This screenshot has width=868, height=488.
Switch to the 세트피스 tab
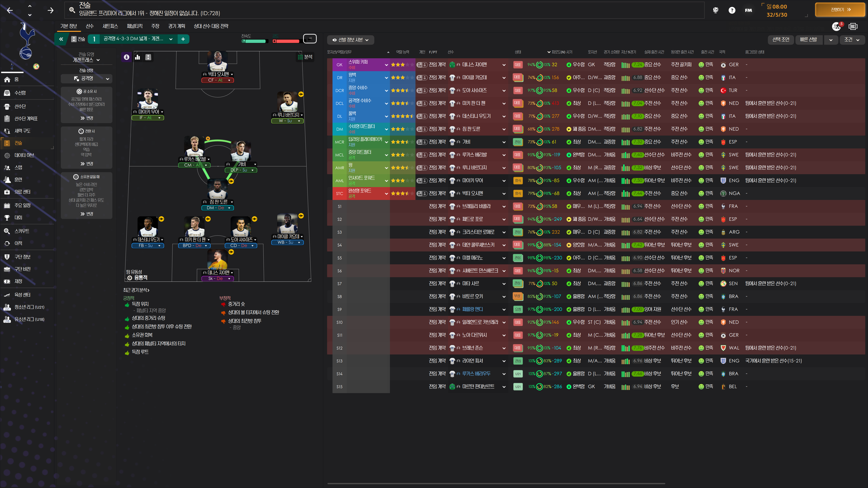click(110, 26)
